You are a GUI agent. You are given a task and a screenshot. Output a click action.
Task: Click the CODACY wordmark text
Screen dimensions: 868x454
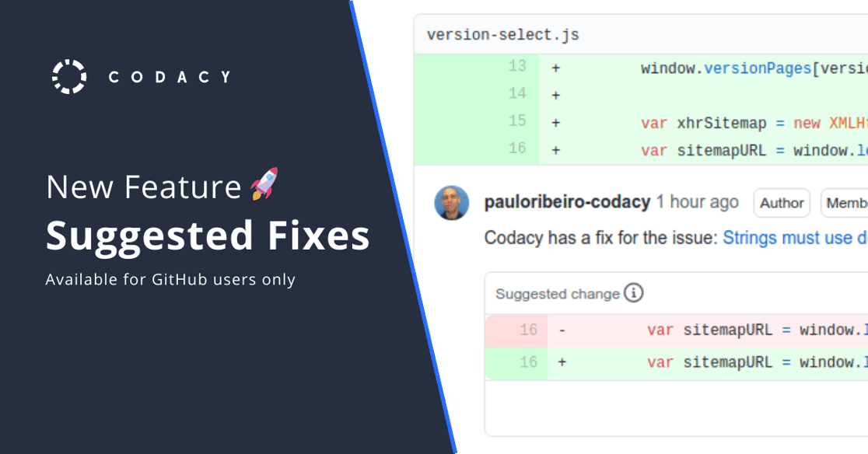[x=170, y=77]
